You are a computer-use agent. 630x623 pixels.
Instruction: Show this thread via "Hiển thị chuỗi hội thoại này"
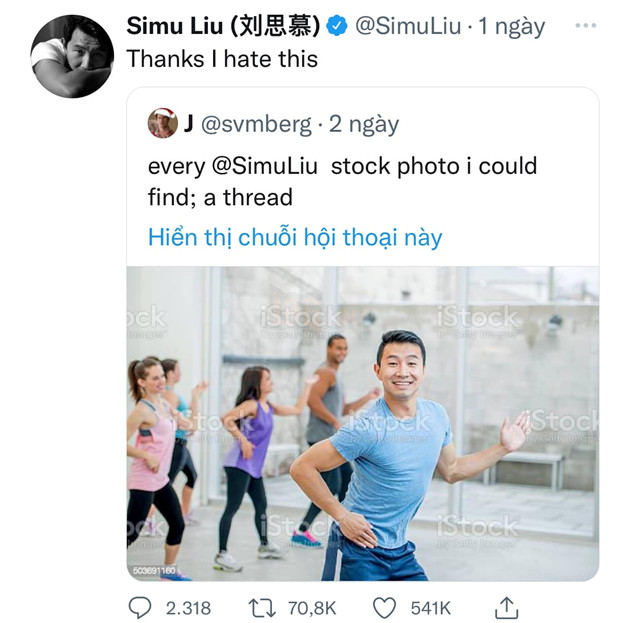click(x=295, y=237)
